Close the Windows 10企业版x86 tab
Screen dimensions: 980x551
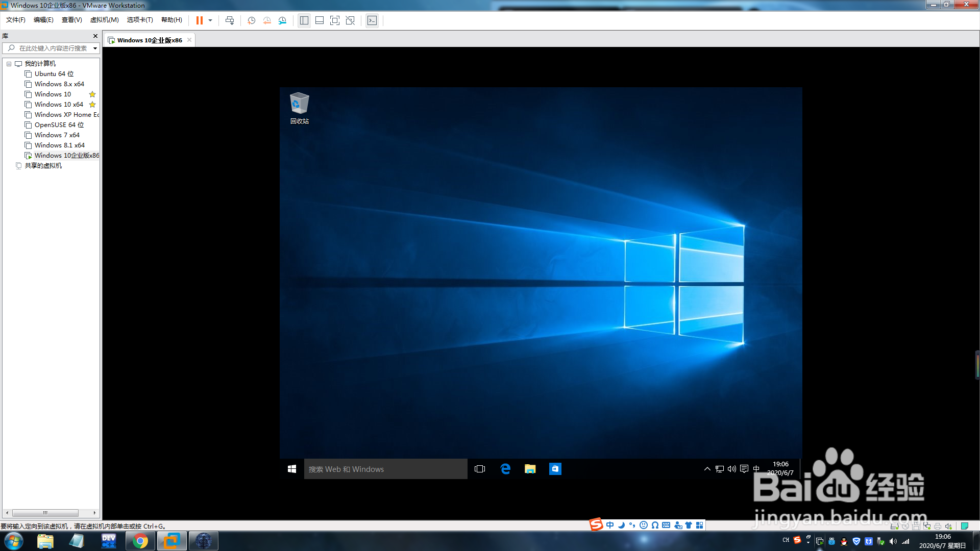(189, 40)
